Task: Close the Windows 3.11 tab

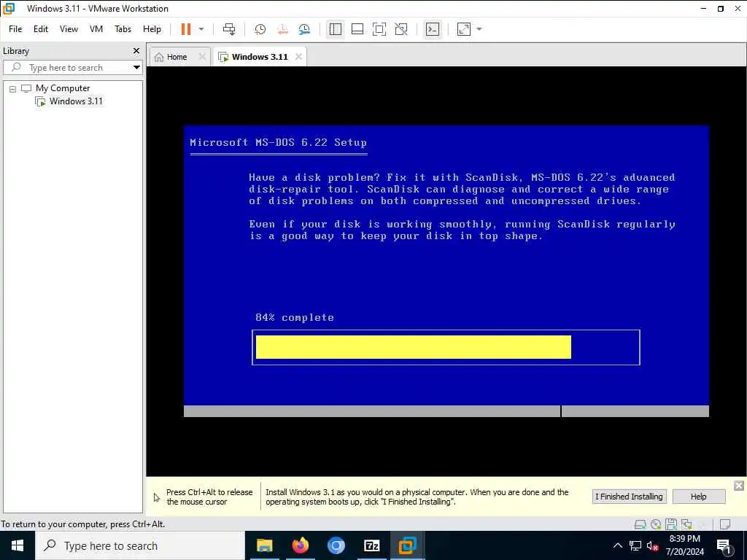Action: pos(298,57)
